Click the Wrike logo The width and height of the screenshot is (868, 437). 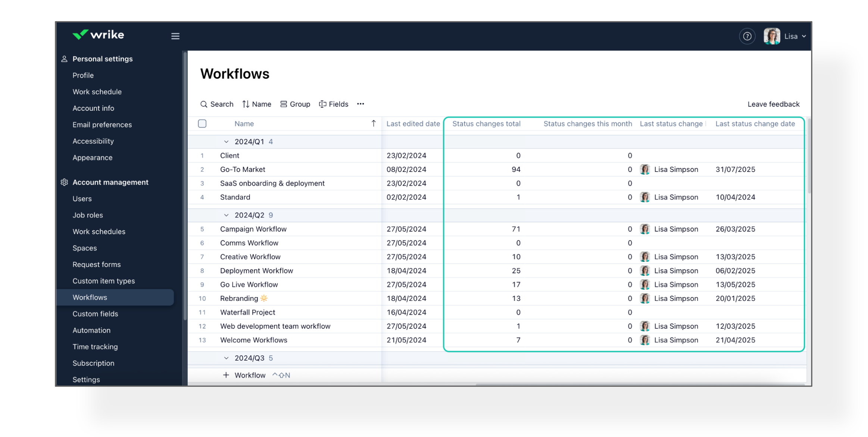(98, 35)
